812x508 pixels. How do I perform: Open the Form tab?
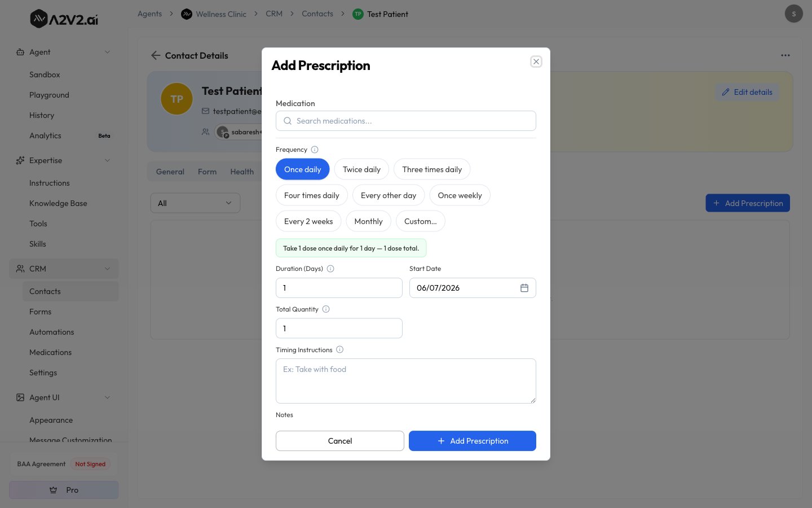click(x=207, y=172)
